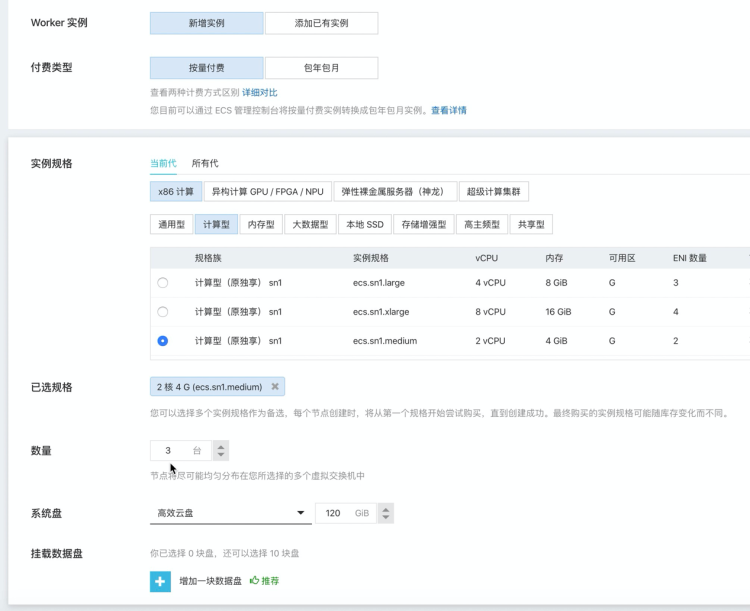Select 超级计算集群 tab
Screen dimensions: 750x611
point(494,191)
